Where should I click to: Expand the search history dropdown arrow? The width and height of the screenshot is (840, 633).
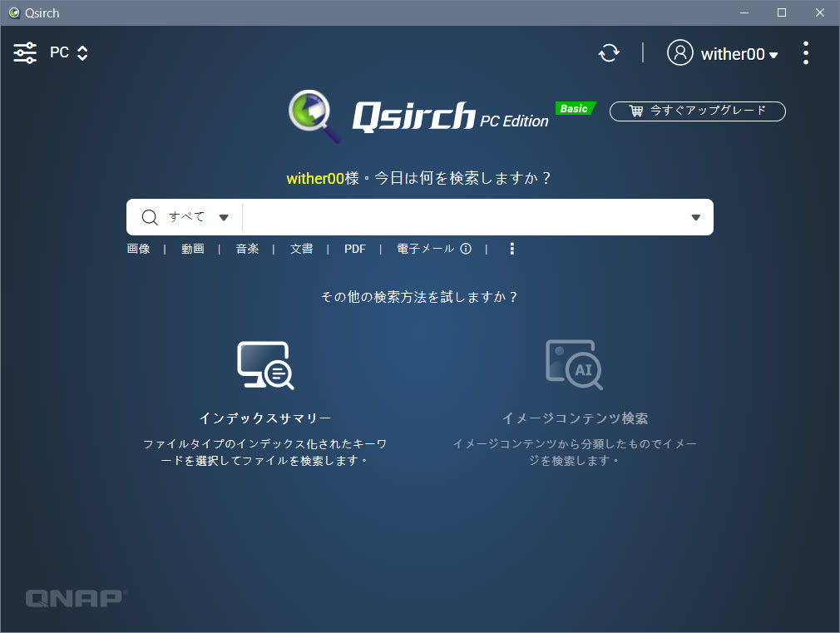pyautogui.click(x=696, y=217)
